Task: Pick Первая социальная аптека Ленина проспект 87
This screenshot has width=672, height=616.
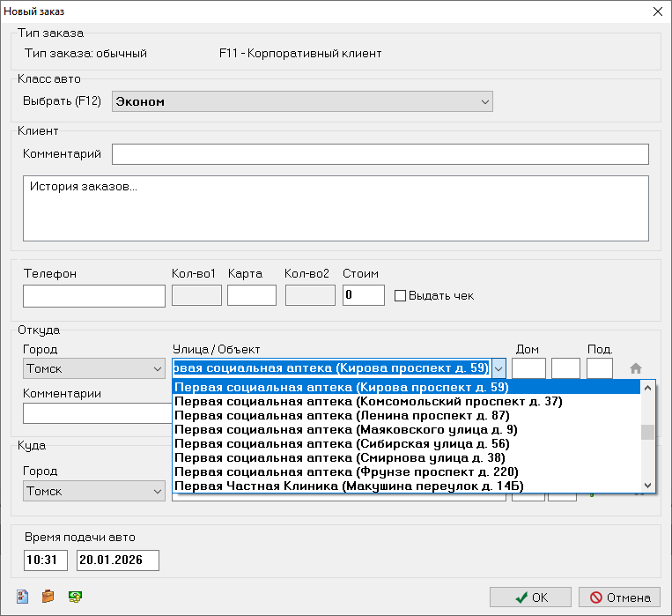Action: point(343,416)
